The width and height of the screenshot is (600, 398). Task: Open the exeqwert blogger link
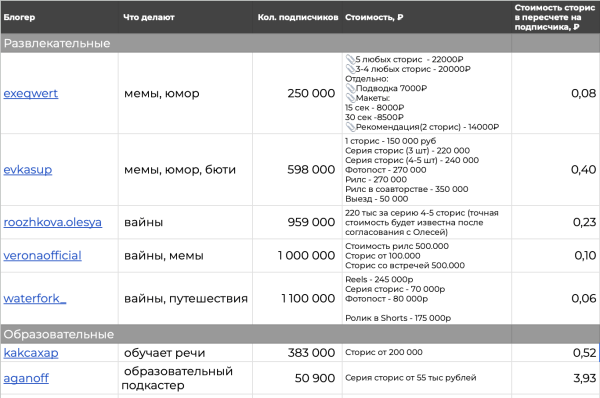tap(31, 93)
